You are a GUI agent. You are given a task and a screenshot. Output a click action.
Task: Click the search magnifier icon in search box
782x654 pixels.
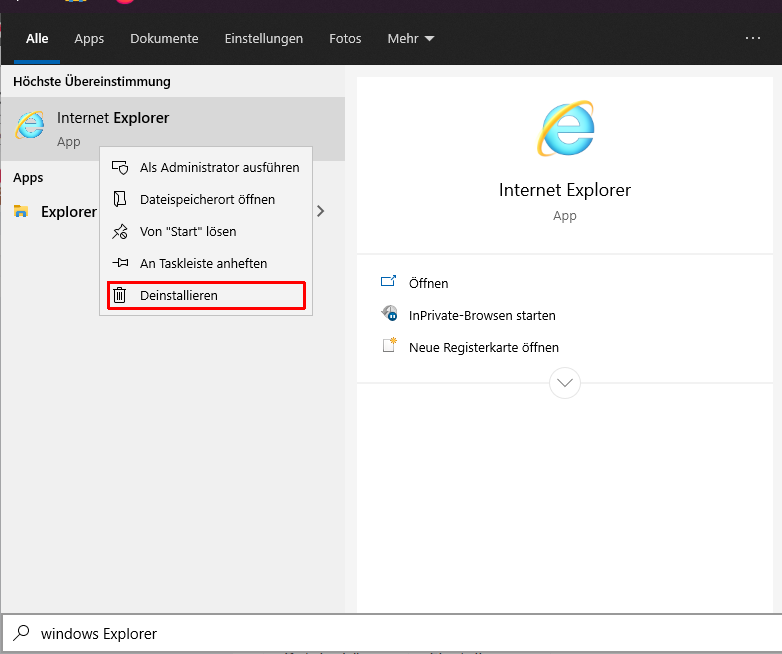20,633
